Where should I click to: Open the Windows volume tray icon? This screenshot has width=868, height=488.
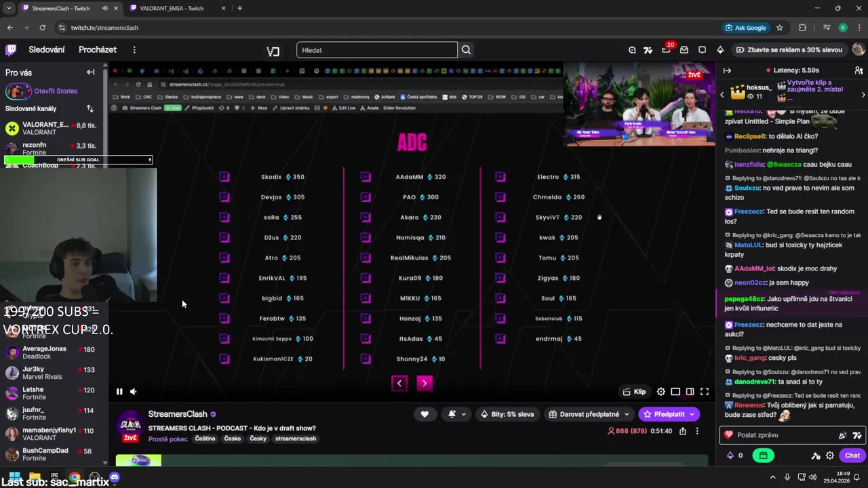813,477
